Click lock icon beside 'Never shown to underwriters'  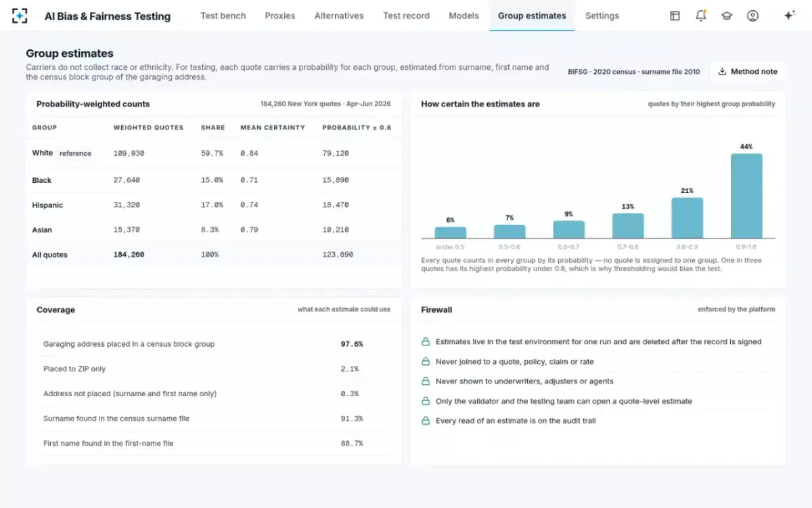pos(426,381)
